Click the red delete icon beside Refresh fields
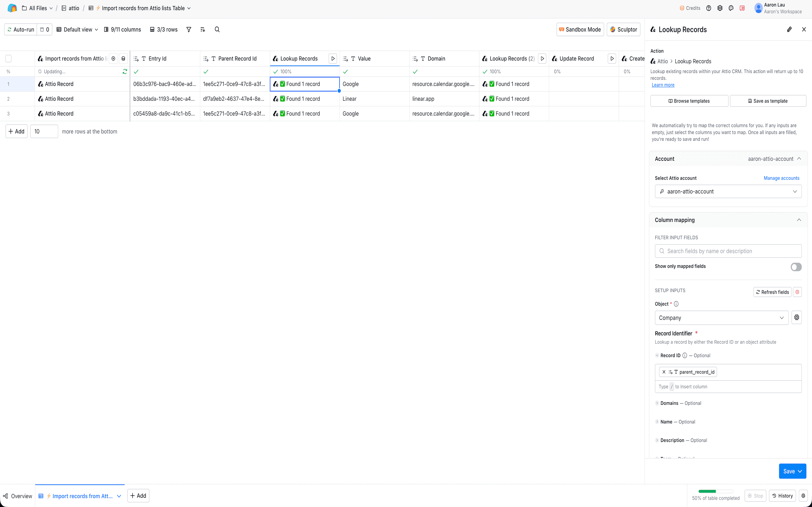Image resolution: width=812 pixels, height=507 pixels. point(797,292)
